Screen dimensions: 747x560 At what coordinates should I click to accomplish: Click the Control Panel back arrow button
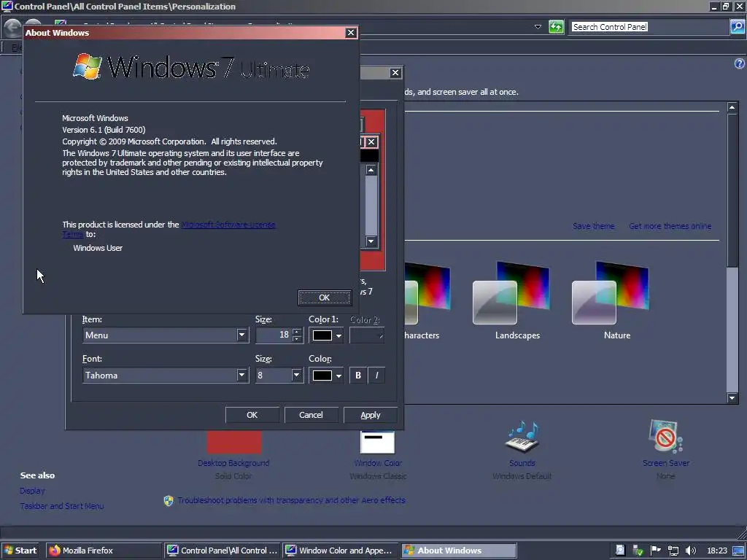12,28
